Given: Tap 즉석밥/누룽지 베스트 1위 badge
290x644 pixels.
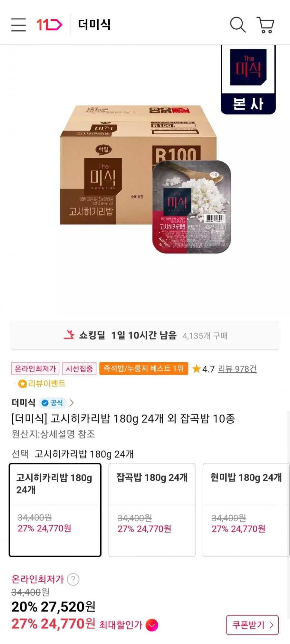Looking at the screenshot, I should 144,368.
